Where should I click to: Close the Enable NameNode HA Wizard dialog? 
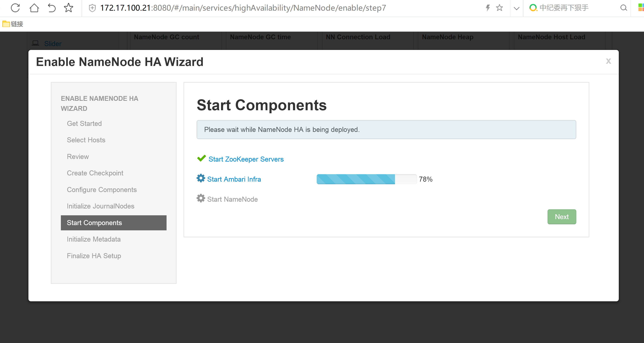click(x=609, y=61)
